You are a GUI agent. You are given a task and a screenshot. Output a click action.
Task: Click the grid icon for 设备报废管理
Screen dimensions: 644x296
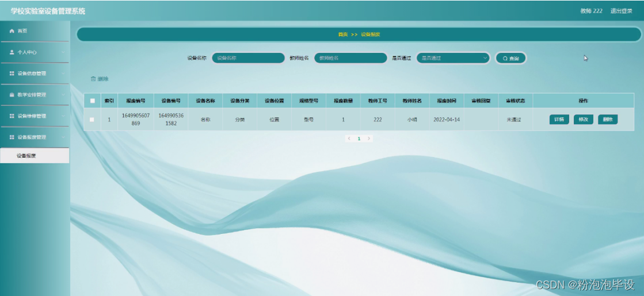[12, 137]
